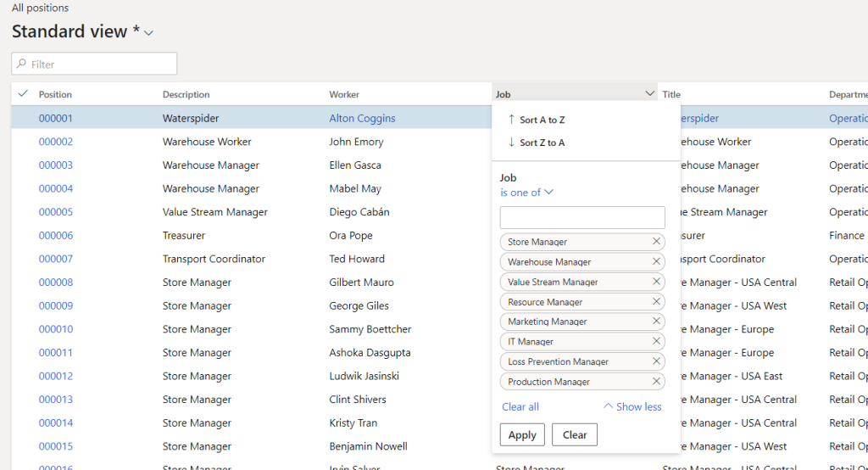Screen dimensions: 868x470
Task: Open the Job column header dropdown
Action: [x=649, y=93]
